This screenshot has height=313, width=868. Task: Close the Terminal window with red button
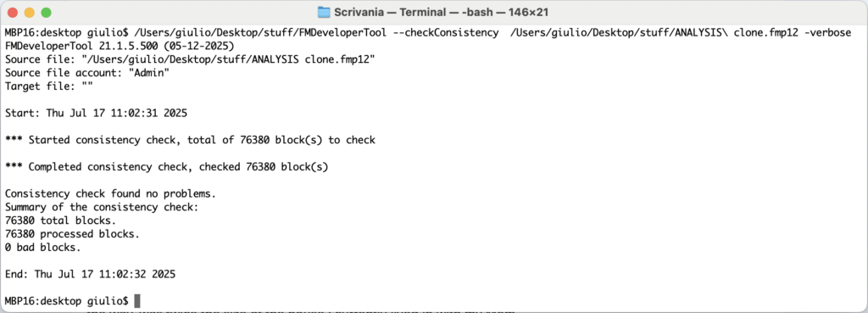click(13, 12)
